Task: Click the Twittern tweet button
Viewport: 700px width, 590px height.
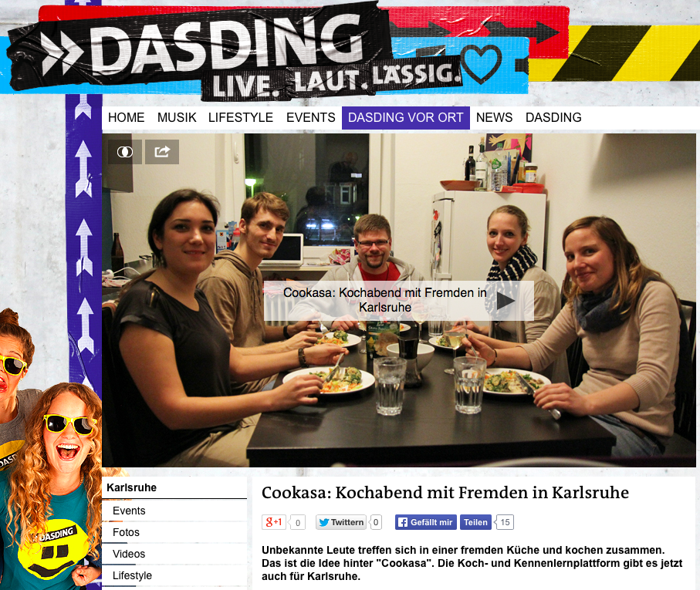Action: (x=341, y=522)
